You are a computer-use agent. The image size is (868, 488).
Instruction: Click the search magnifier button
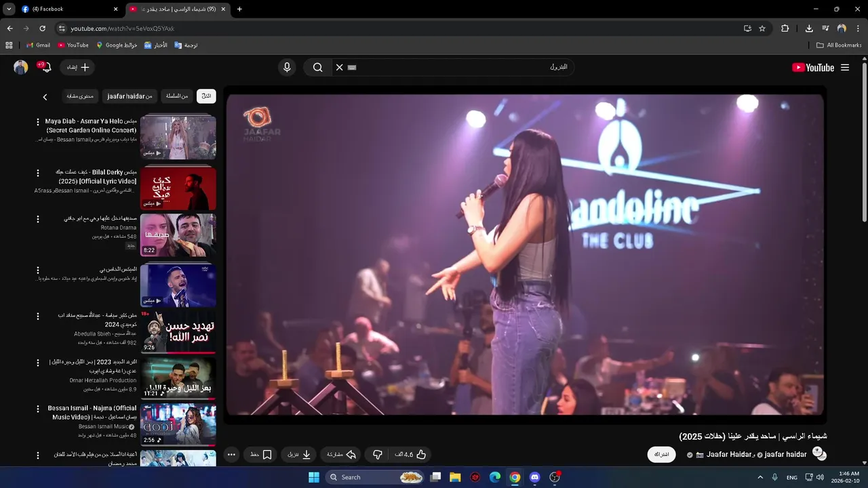tap(317, 67)
